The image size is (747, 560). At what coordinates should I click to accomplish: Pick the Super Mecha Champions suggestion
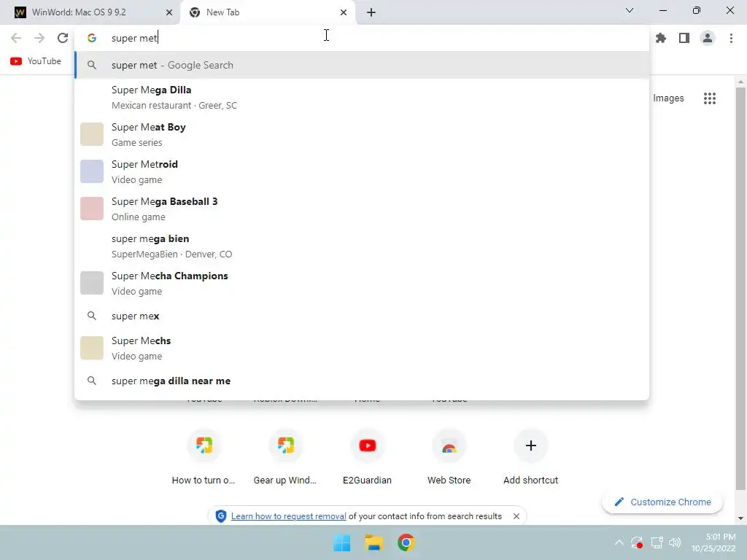pyautogui.click(x=362, y=283)
